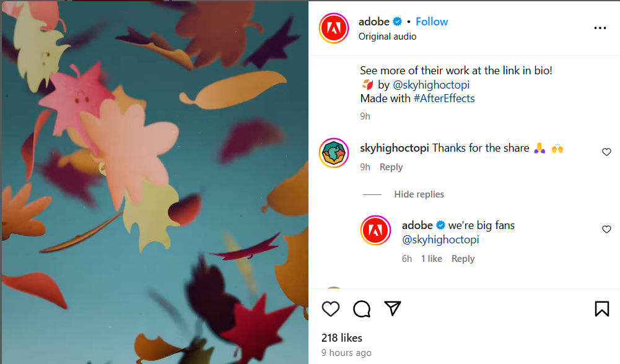This screenshot has width=620, height=364.
Task: Follow the adobe account
Action: pos(432,21)
